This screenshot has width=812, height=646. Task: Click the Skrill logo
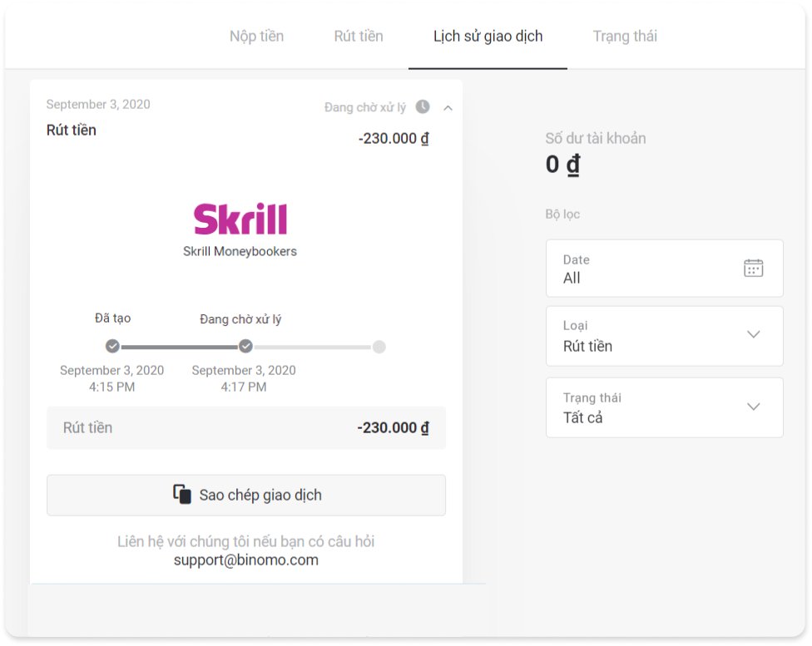click(x=240, y=217)
